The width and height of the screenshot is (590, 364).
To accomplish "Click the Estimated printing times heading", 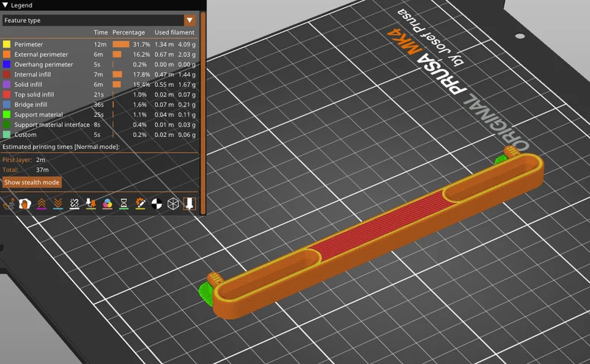I will [61, 147].
